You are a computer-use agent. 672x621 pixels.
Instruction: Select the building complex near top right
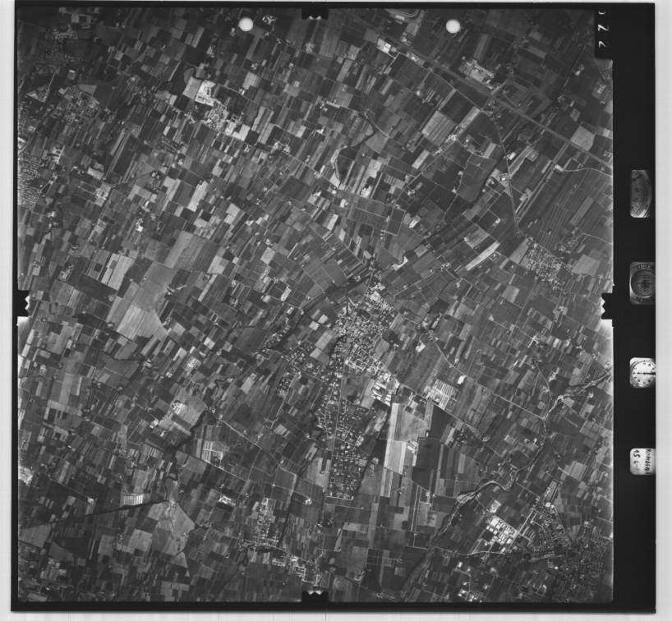click(476, 71)
